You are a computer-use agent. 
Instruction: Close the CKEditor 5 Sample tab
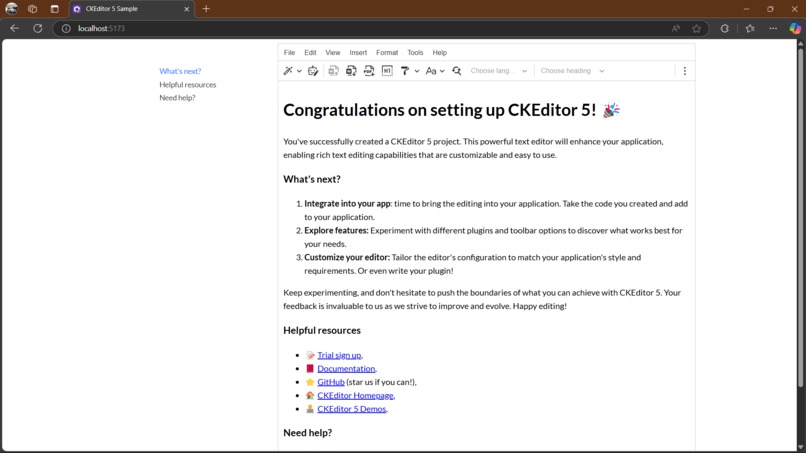[x=187, y=9]
